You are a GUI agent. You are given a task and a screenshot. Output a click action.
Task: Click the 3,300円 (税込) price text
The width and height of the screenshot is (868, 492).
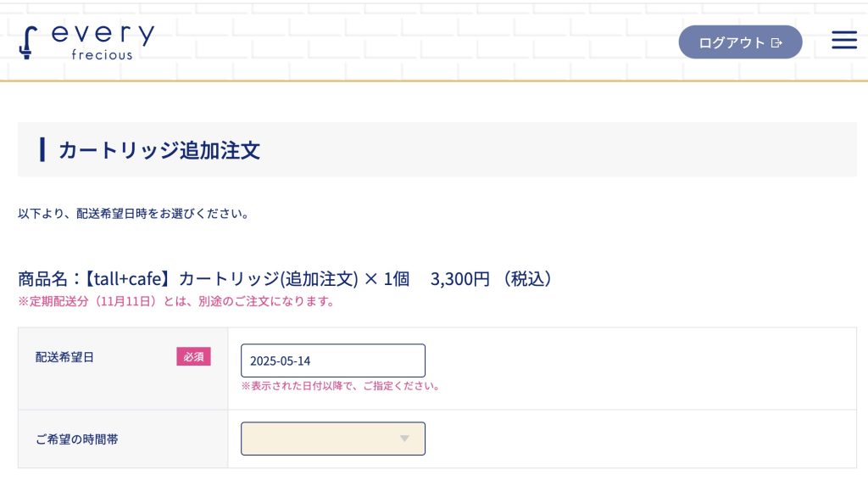tap(491, 279)
